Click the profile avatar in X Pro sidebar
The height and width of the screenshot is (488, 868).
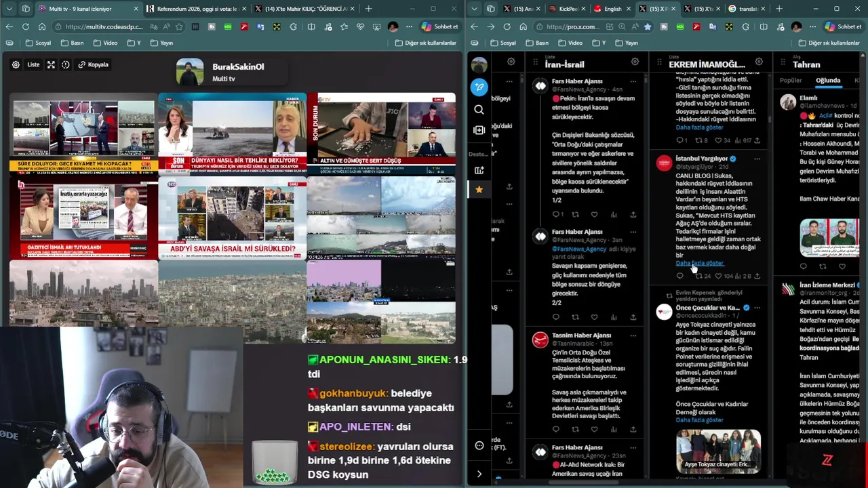tap(479, 65)
